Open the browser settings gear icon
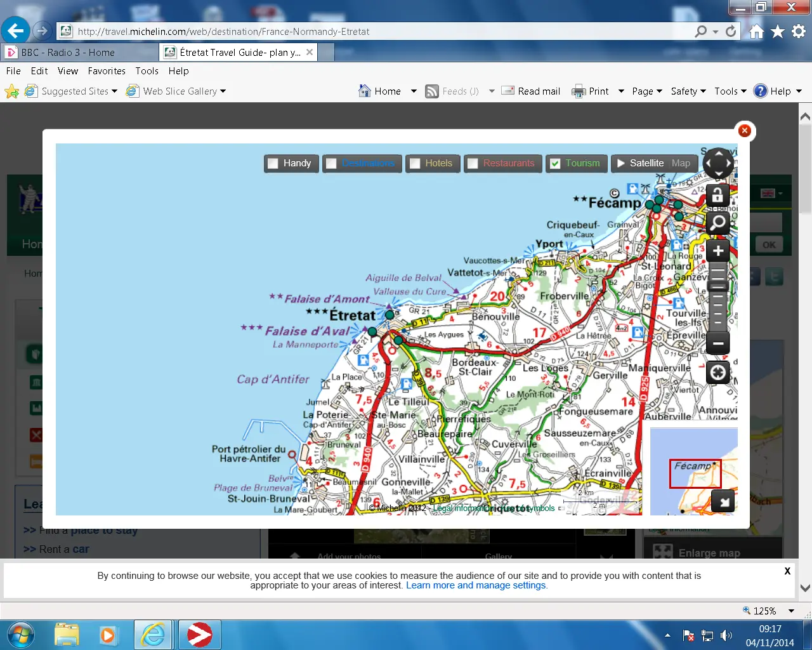 (x=799, y=31)
